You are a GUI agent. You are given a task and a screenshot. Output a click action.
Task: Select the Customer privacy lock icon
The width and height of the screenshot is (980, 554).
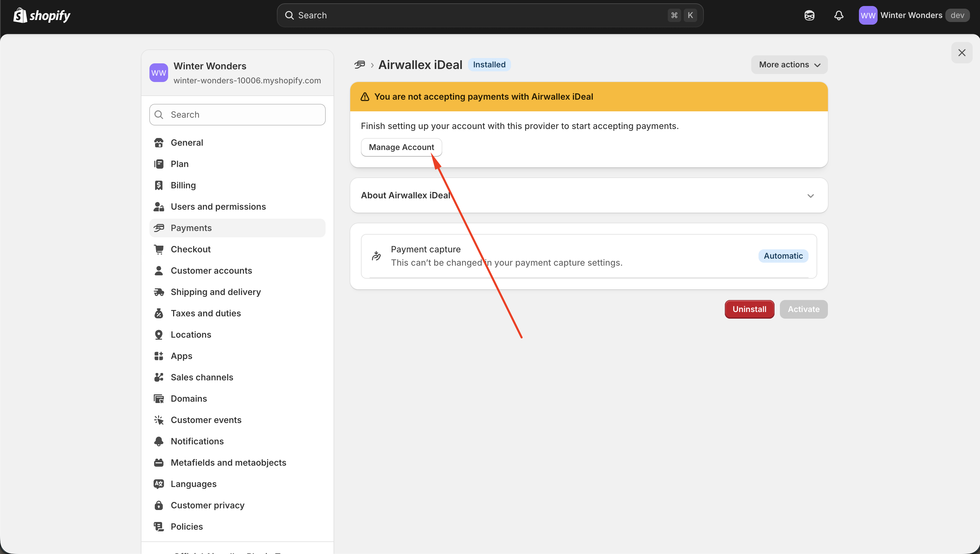(159, 505)
